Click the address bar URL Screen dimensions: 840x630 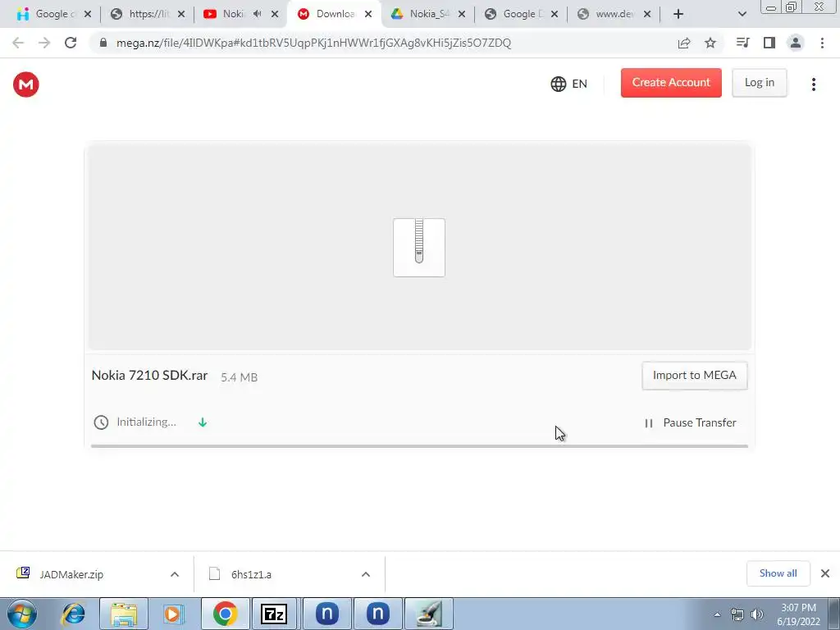[x=313, y=43]
